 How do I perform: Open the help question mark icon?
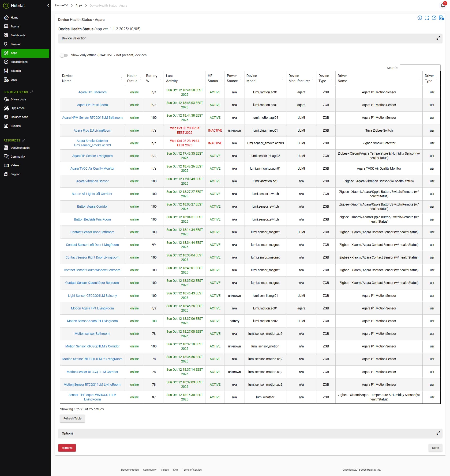(x=434, y=18)
